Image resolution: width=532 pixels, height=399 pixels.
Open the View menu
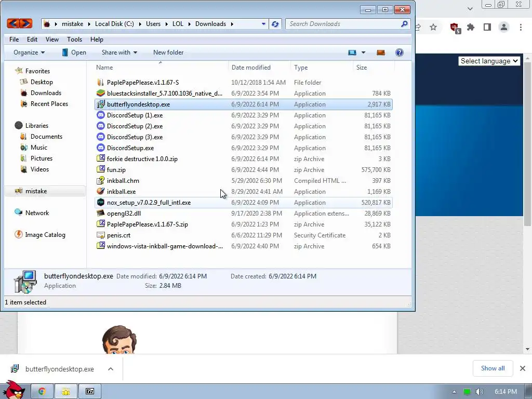[x=52, y=39]
